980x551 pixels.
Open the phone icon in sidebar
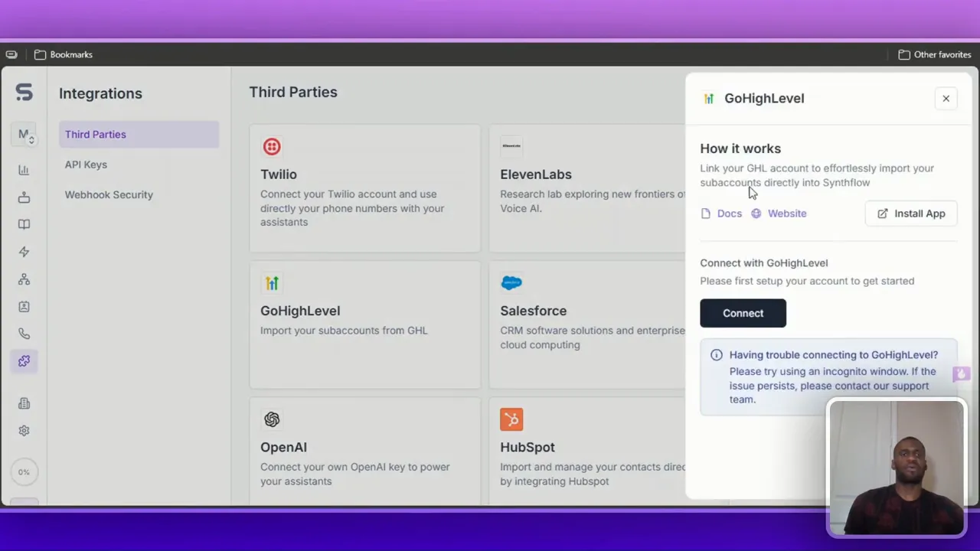[24, 334]
